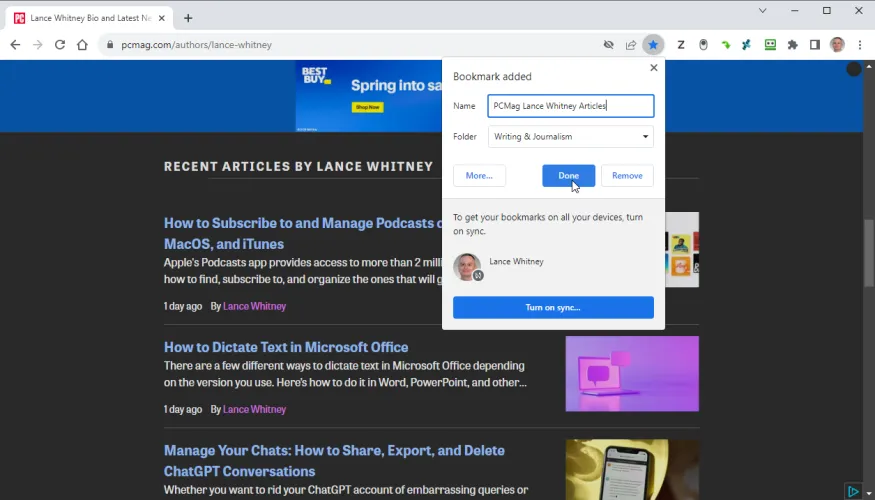This screenshot has width=875, height=500.
Task: Open Chrome's three-dot menu
Action: click(860, 45)
